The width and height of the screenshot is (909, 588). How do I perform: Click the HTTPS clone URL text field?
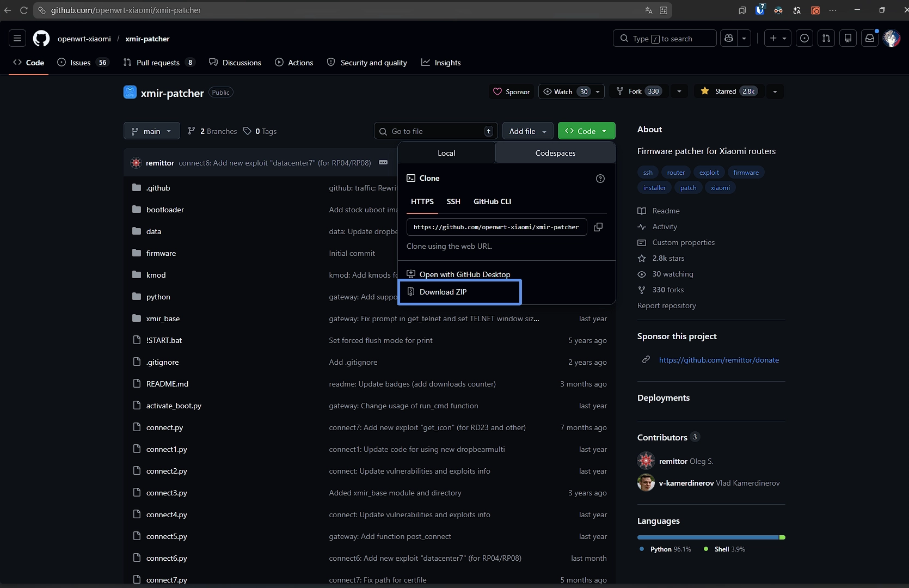496,227
